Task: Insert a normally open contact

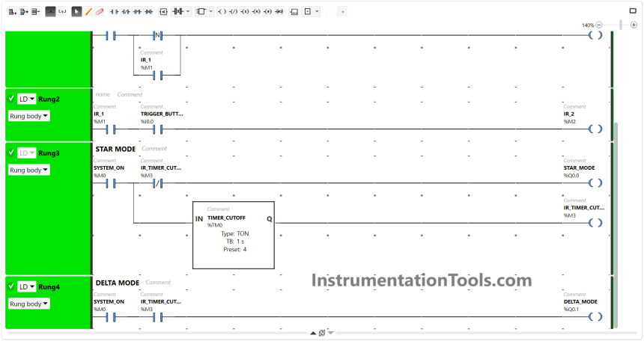Action: point(114,11)
